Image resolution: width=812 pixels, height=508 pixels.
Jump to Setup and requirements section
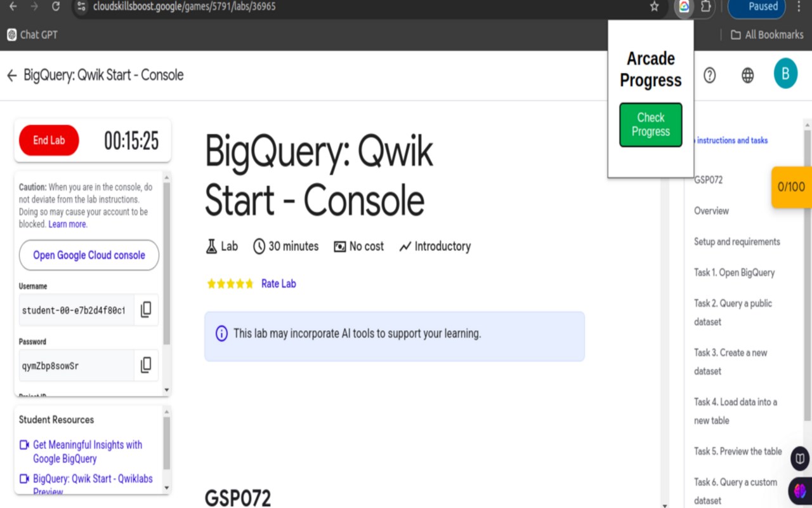coord(737,242)
